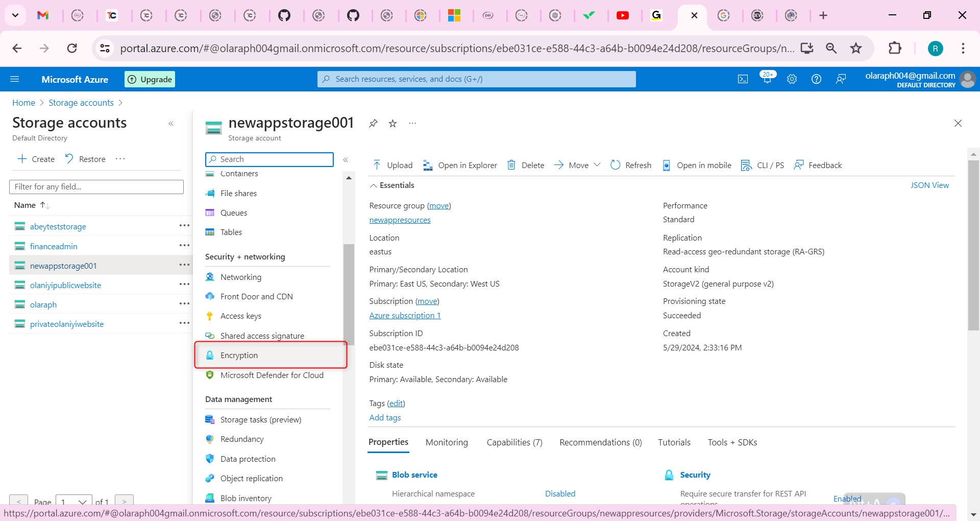Switch to the Monitoring tab
The height and width of the screenshot is (521, 980).
point(447,442)
